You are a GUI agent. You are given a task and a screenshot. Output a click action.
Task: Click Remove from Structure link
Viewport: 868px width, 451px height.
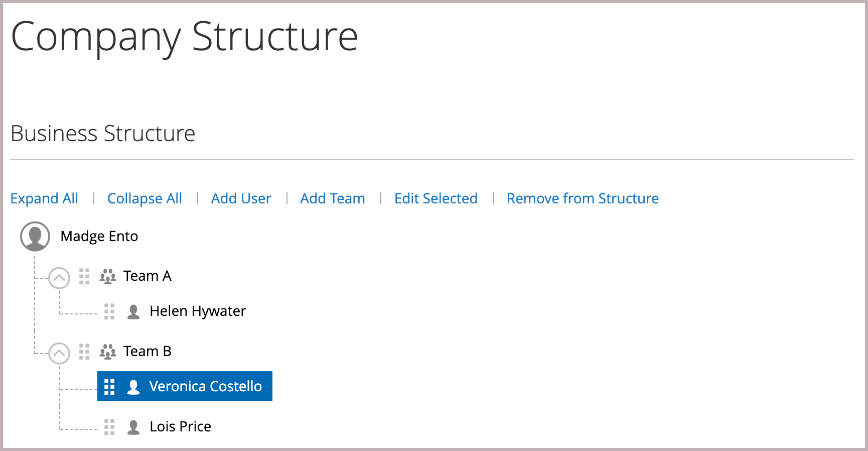pyautogui.click(x=583, y=198)
